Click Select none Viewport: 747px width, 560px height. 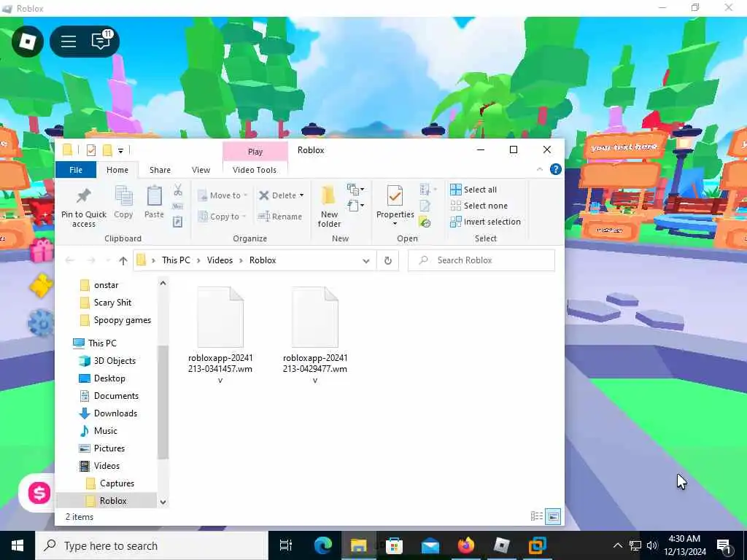tap(479, 206)
